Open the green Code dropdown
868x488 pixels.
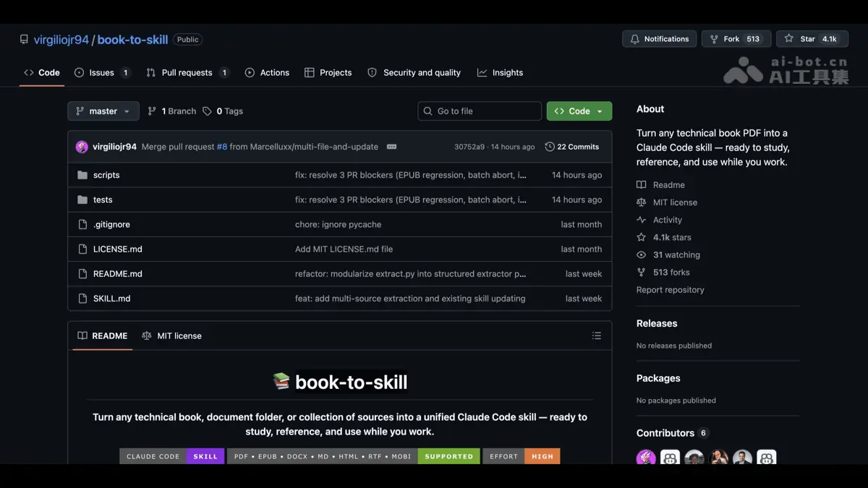[x=579, y=111]
